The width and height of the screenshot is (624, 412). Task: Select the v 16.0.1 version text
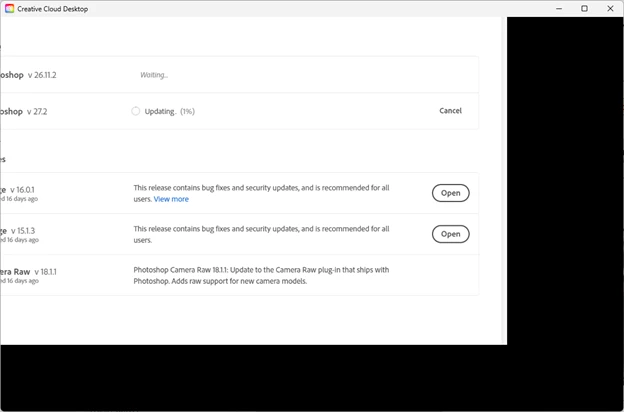click(22, 190)
